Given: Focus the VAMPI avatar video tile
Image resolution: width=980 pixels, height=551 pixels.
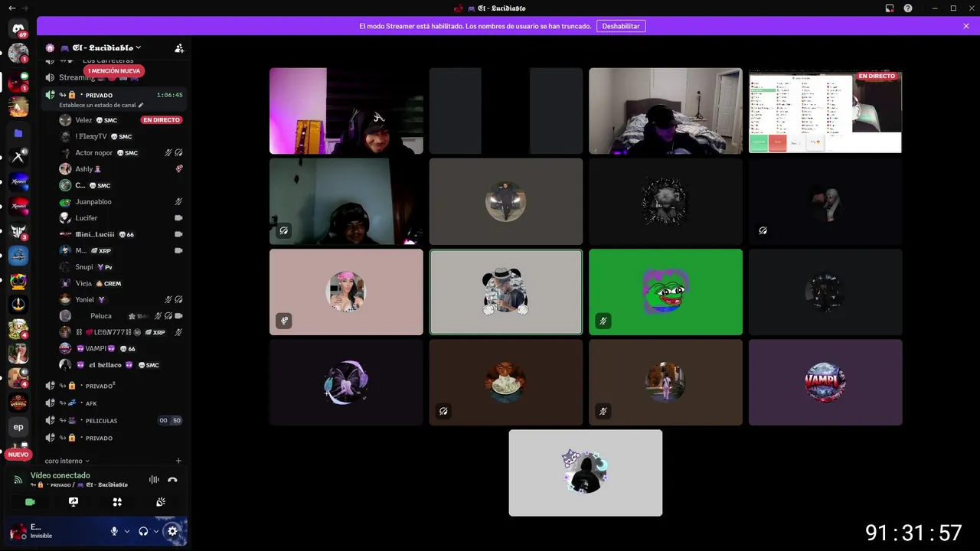Looking at the screenshot, I should [x=825, y=382].
